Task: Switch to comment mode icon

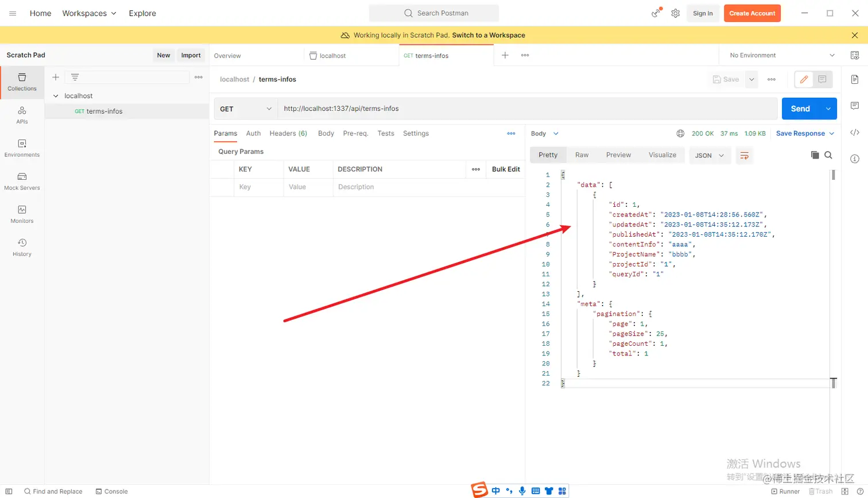Action: coord(822,79)
